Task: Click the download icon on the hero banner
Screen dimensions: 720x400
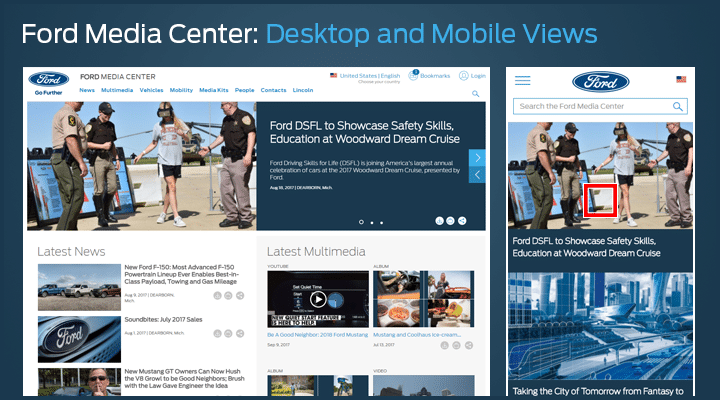Action: pyautogui.click(x=439, y=221)
